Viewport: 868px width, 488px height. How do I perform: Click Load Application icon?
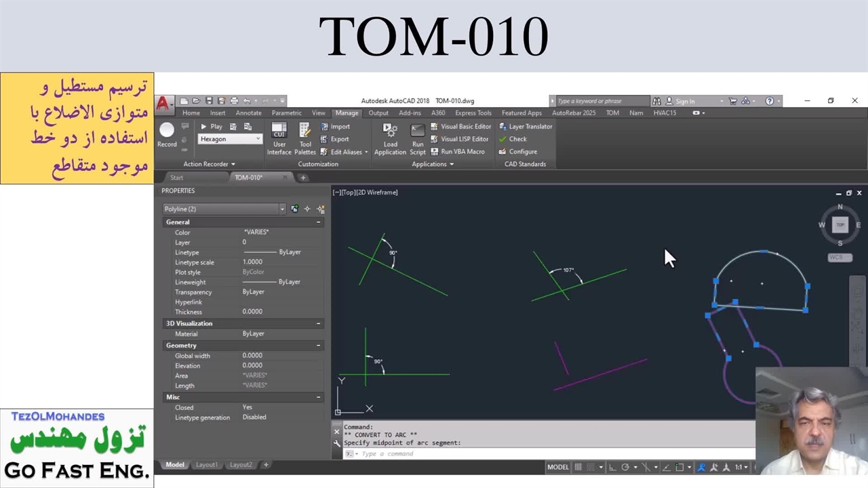pos(390,138)
